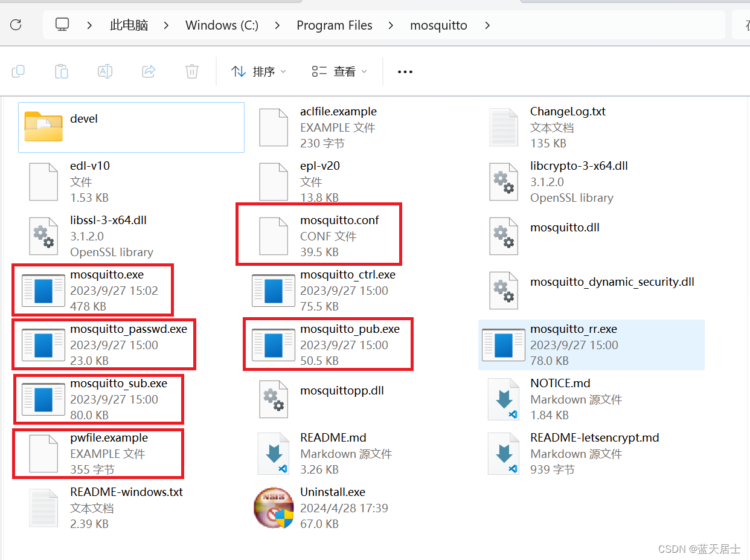Screen dimensions: 750x560
Task: Open the three-dots more options menu
Action: (x=405, y=72)
